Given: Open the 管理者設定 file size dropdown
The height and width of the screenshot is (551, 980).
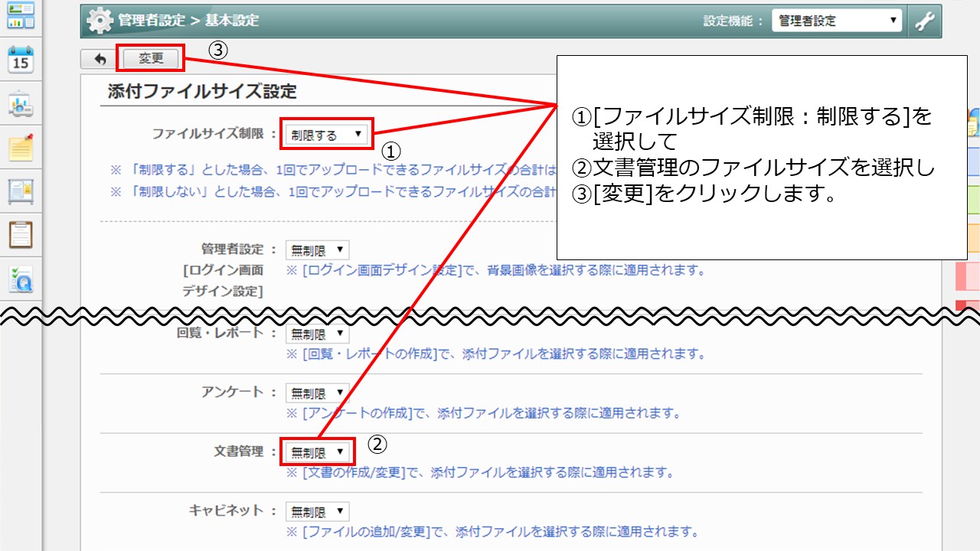Looking at the screenshot, I should (x=317, y=250).
